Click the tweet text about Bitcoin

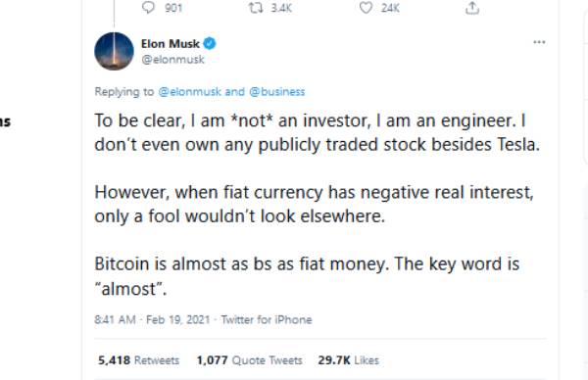(307, 276)
